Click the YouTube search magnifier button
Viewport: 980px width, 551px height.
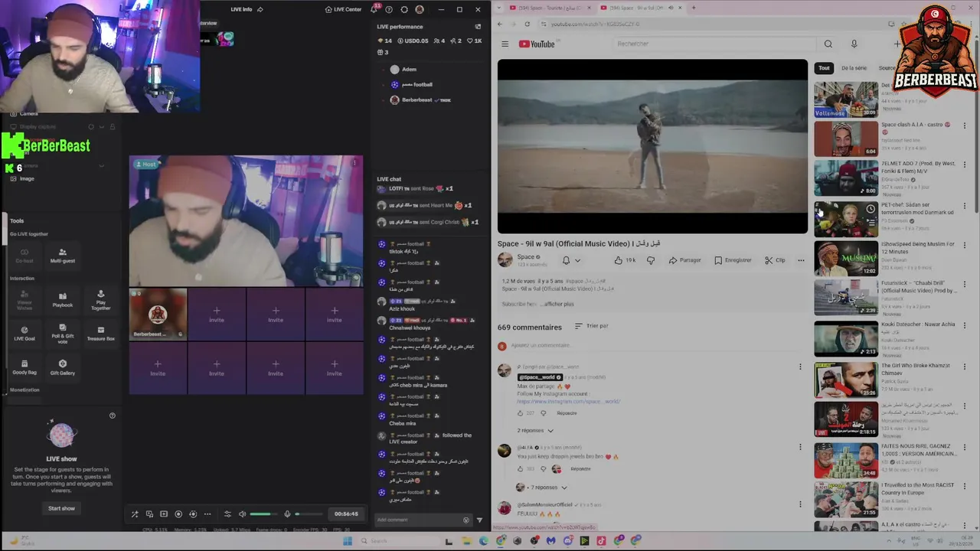point(828,44)
